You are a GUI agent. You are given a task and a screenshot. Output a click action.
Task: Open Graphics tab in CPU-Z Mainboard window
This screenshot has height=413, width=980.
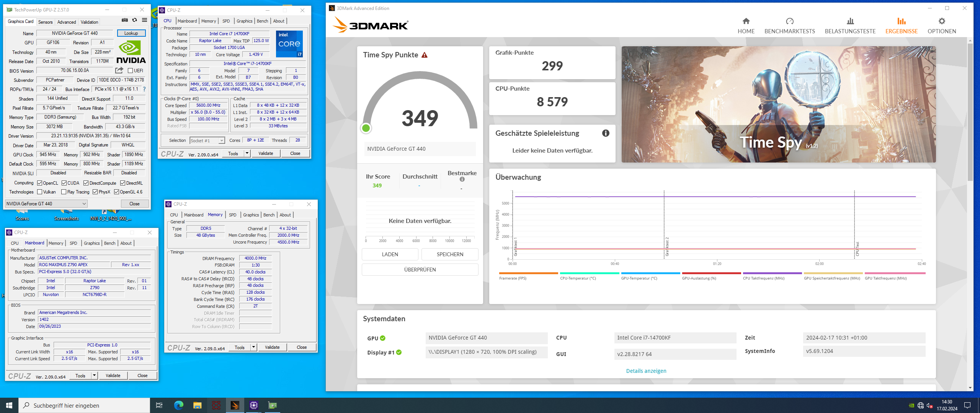click(x=91, y=243)
